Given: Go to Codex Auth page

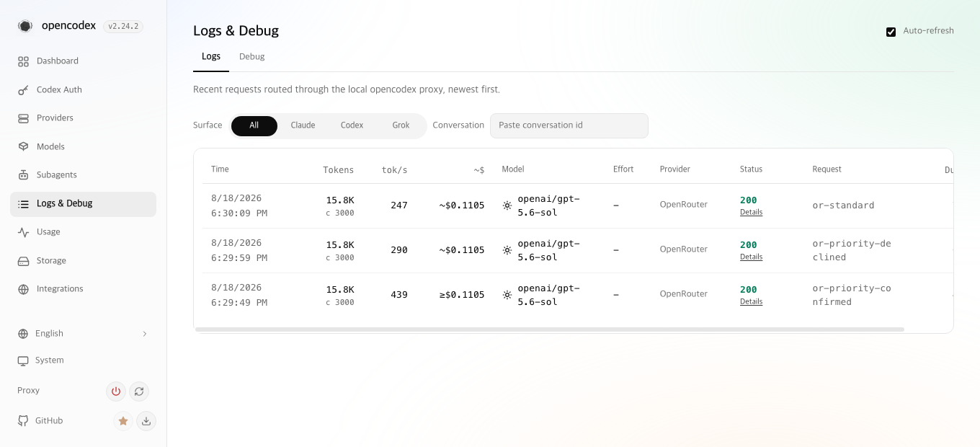Looking at the screenshot, I should point(84,90).
